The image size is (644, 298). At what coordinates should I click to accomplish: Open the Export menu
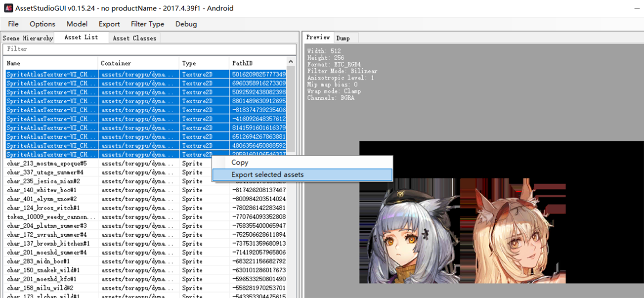109,24
